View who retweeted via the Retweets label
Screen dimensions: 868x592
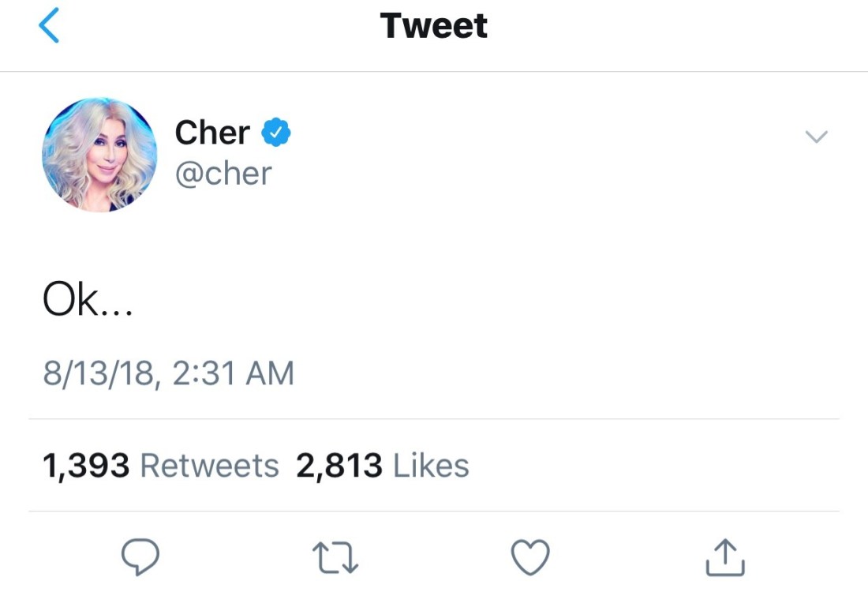coord(209,466)
